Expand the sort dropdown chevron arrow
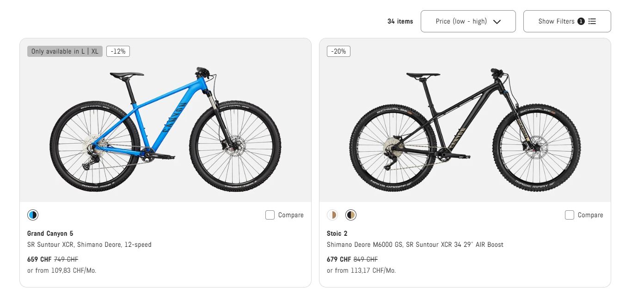The height and width of the screenshot is (300, 644). [497, 22]
